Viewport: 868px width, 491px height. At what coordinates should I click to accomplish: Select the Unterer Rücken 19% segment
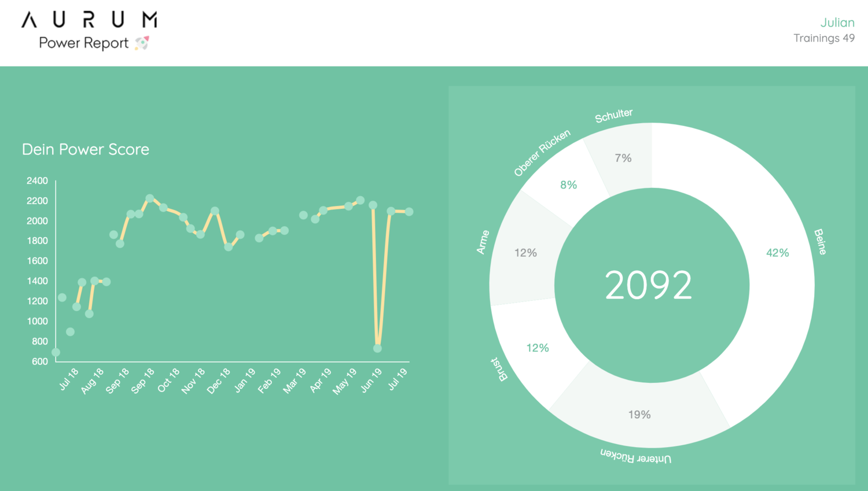[639, 414]
